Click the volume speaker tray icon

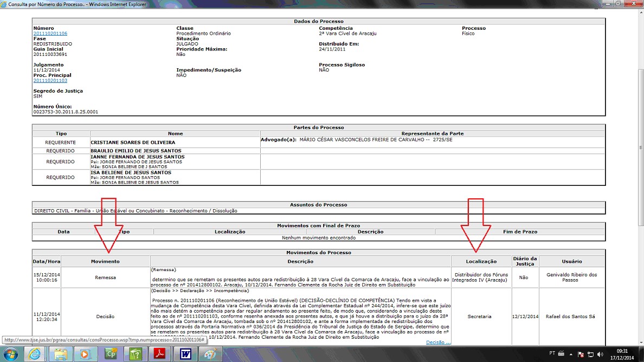(x=600, y=354)
